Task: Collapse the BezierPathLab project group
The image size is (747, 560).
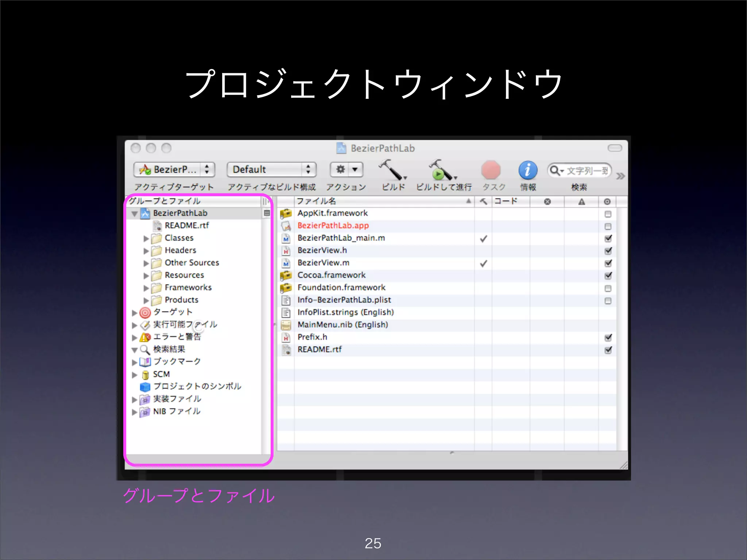Action: (135, 214)
